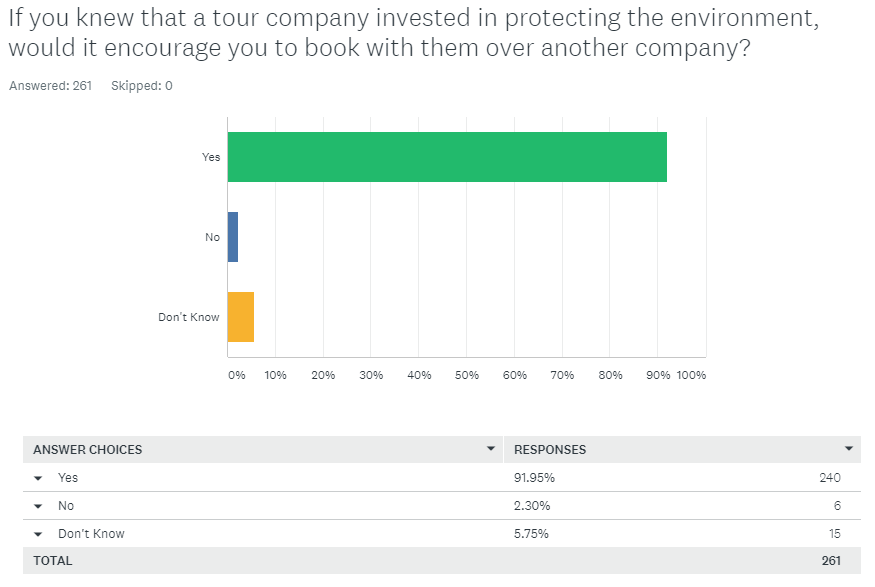This screenshot has height=587, width=875.
Task: Click the 100% axis tick label
Action: pyautogui.click(x=689, y=374)
